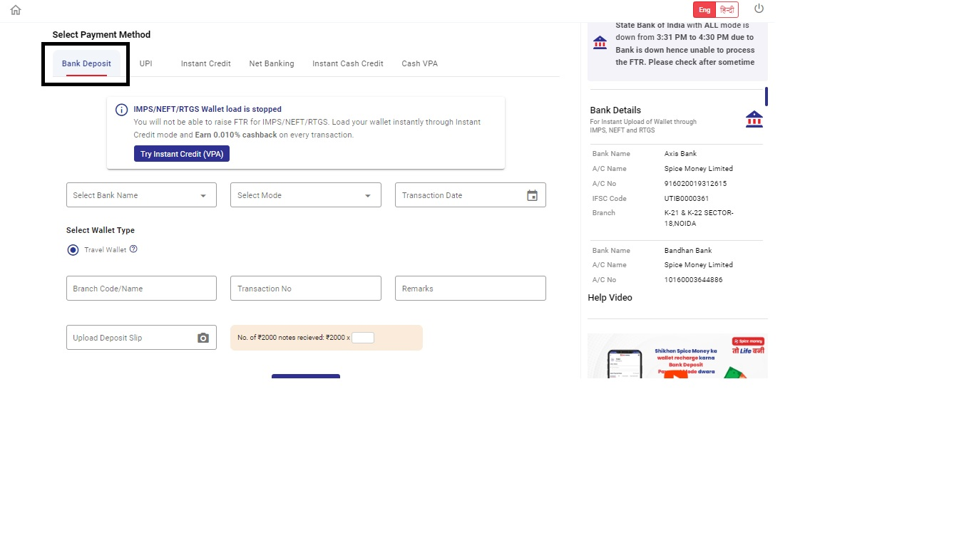Open the calendar icon in Transaction Date

[532, 195]
